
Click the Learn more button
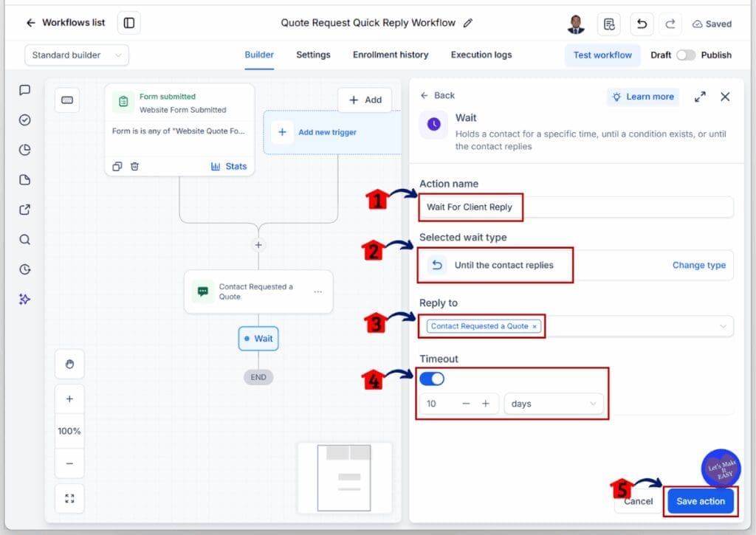(643, 97)
